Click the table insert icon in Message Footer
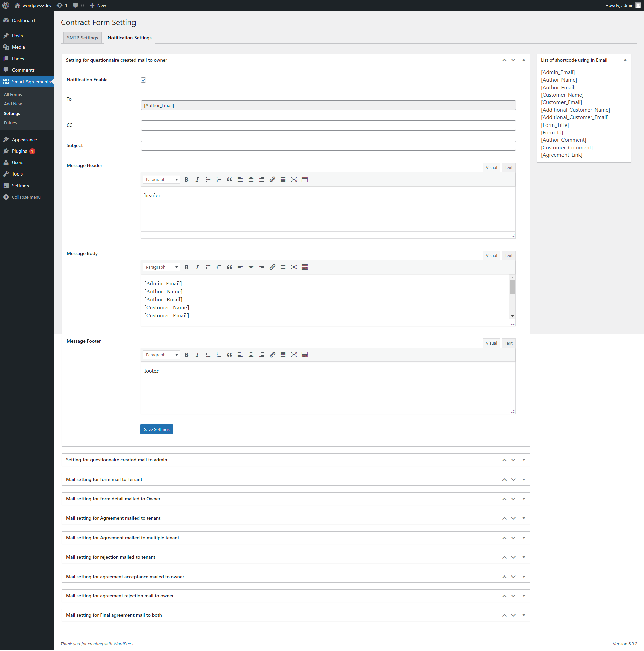Image resolution: width=644 pixels, height=651 pixels. (x=305, y=355)
